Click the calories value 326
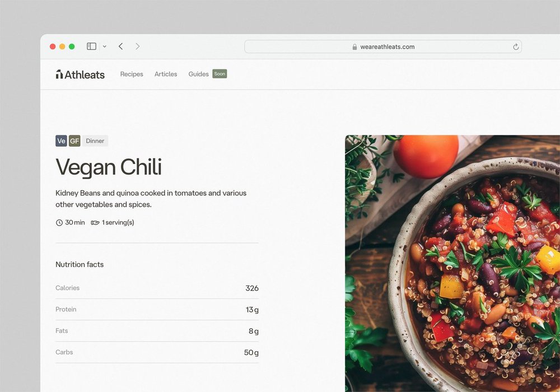The width and height of the screenshot is (560, 392). [x=252, y=288]
